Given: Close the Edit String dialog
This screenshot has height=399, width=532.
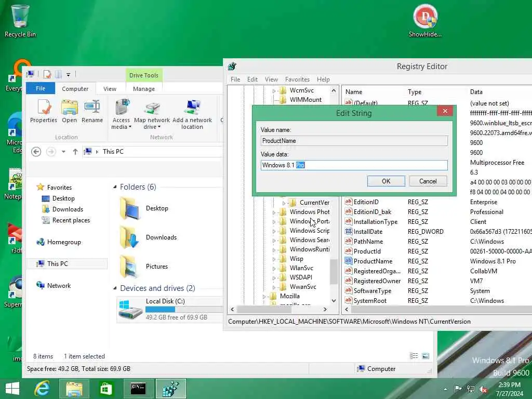Looking at the screenshot, I should coord(445,111).
